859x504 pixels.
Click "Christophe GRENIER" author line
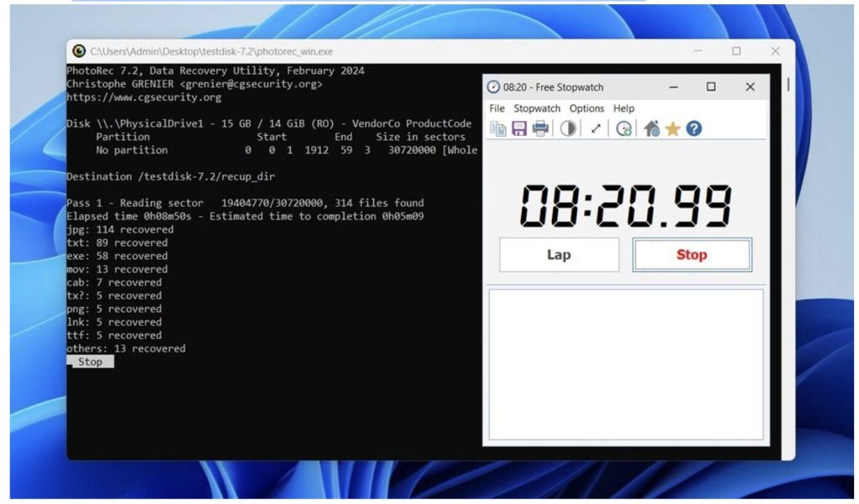coord(195,84)
